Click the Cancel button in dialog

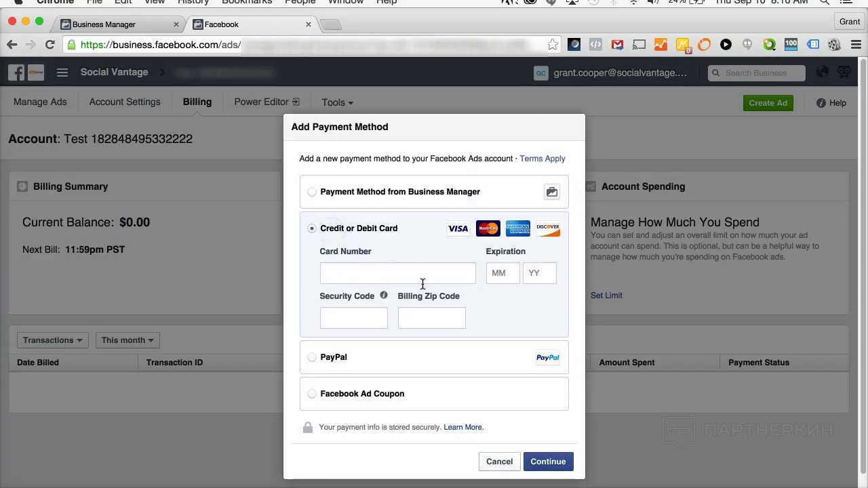click(x=499, y=462)
